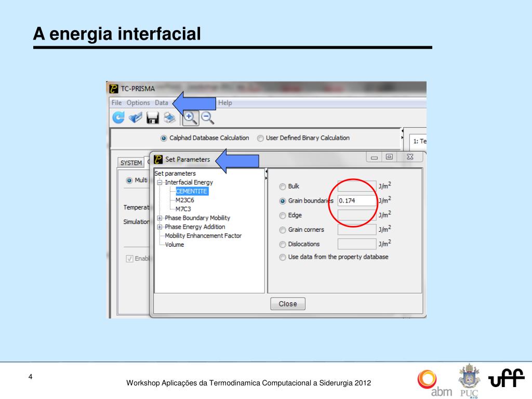This screenshot has height=399, width=532.
Task: Select Mobility Enhancement Factor tree item
Action: 203,235
